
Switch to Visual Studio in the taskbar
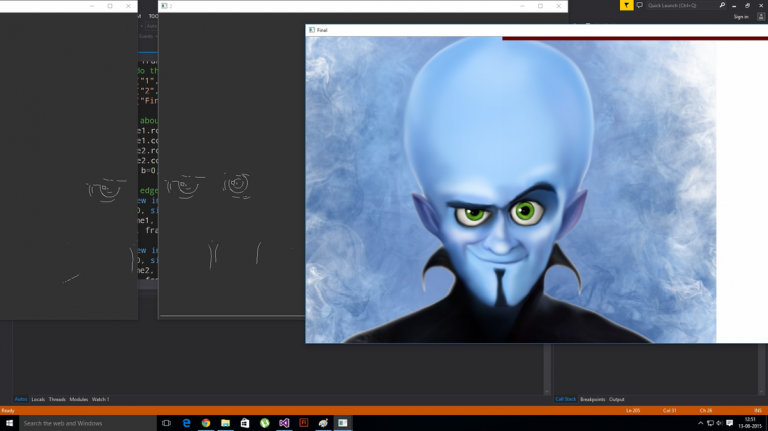pyautogui.click(x=284, y=423)
